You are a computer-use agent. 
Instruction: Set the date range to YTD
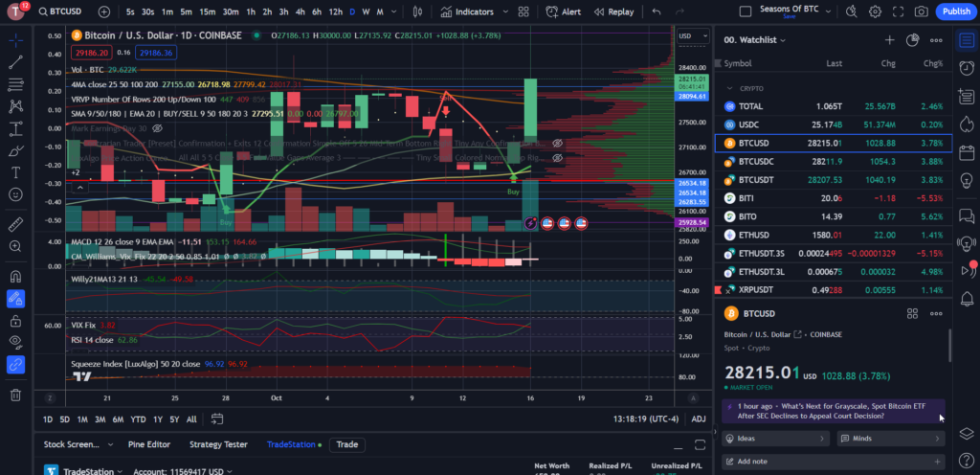[139, 419]
